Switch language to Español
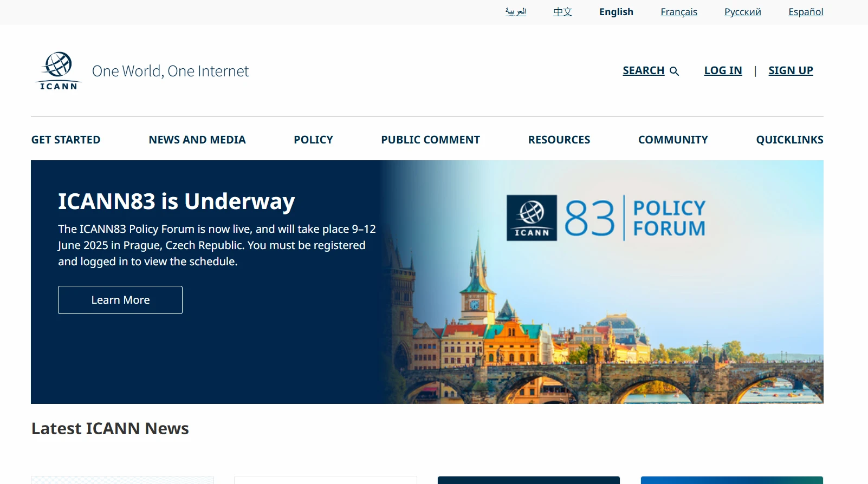The height and width of the screenshot is (484, 868). pos(806,12)
